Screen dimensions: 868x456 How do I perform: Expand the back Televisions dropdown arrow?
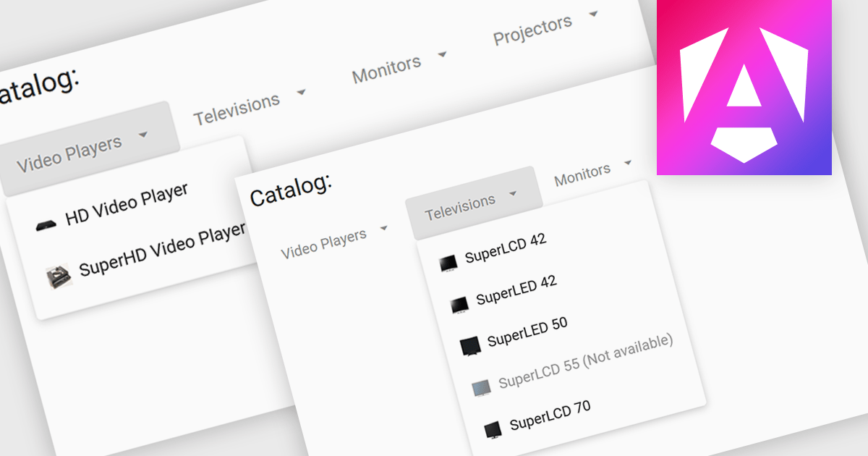coord(301,92)
